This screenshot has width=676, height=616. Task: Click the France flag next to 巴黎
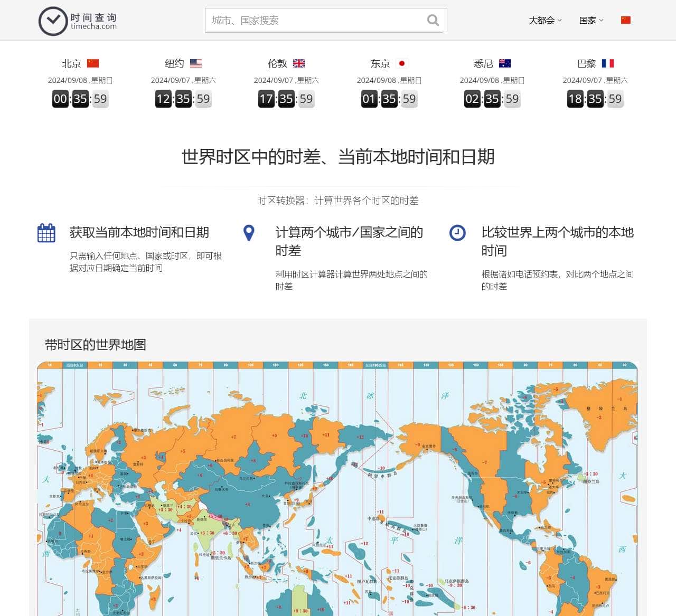[x=608, y=63]
